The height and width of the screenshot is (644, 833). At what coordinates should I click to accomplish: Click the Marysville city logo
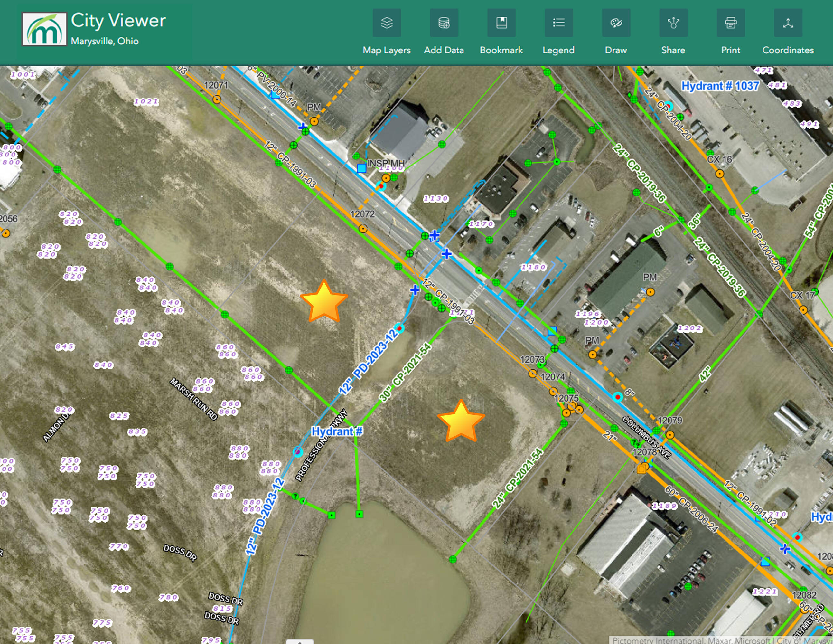44,29
